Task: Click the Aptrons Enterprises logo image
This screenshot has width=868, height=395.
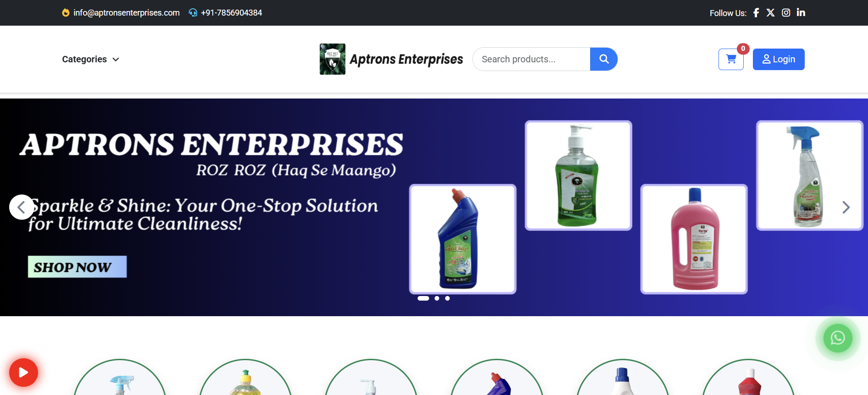Action: pyautogui.click(x=332, y=59)
